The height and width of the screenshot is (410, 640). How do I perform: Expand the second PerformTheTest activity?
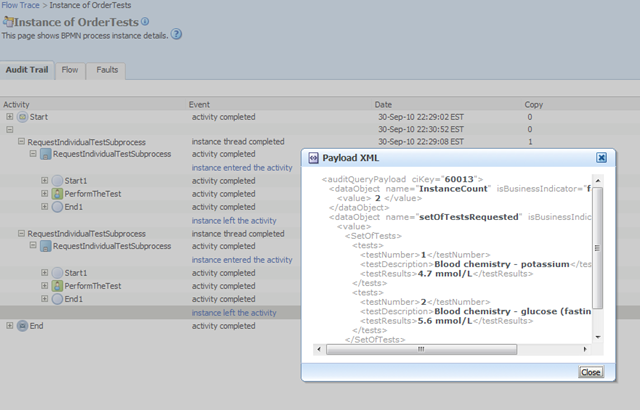click(x=45, y=286)
